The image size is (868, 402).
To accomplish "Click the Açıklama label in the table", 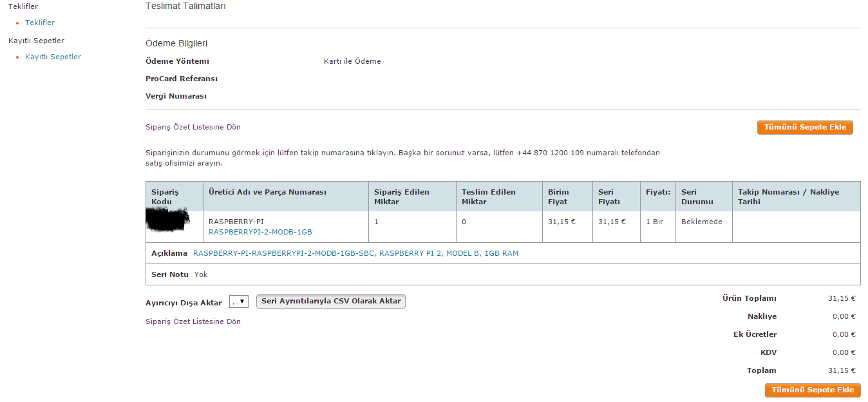I will pos(169,253).
